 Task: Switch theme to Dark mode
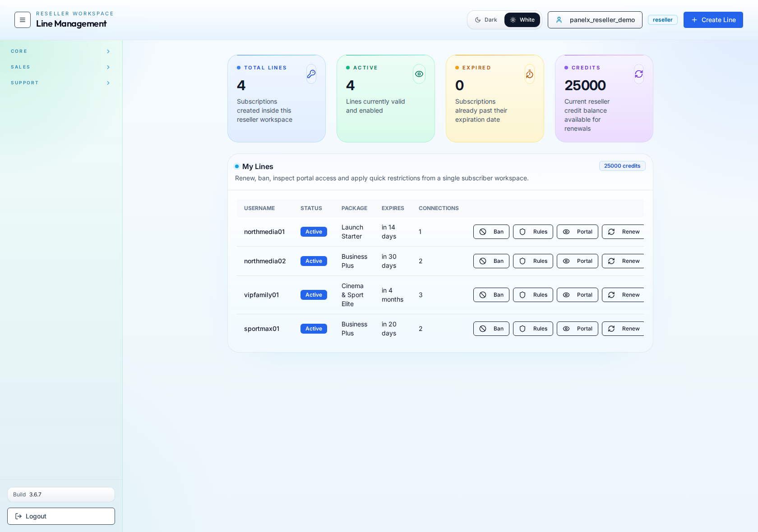point(486,20)
